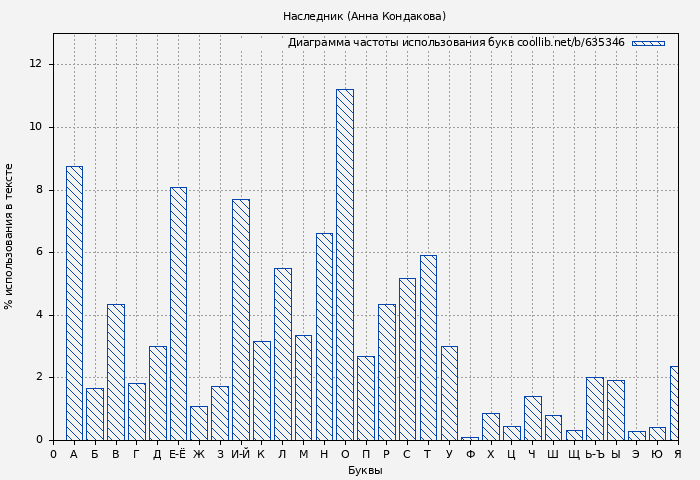Click the 12 tick label on y-axis

(36, 64)
